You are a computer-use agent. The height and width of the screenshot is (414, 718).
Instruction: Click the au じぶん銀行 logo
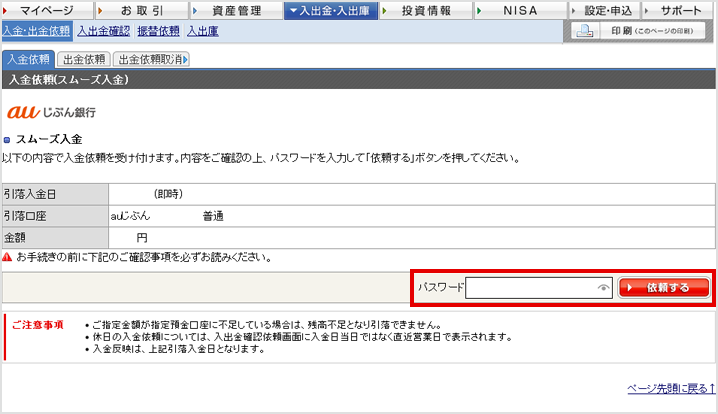pyautogui.click(x=51, y=111)
